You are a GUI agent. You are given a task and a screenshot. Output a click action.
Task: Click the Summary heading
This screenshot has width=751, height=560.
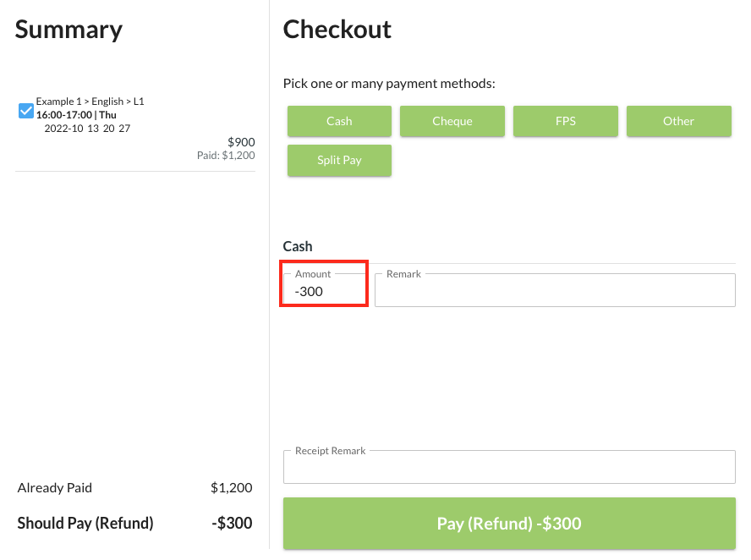coord(69,30)
